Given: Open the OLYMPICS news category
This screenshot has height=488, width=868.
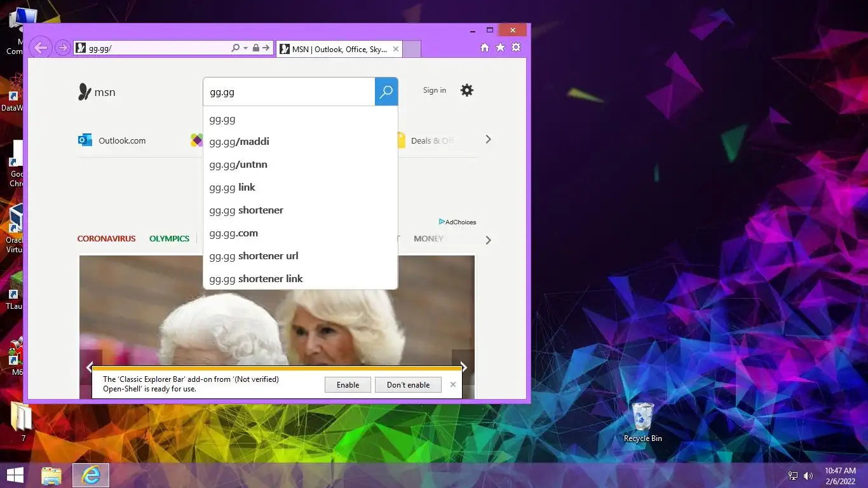Looking at the screenshot, I should pyautogui.click(x=169, y=239).
